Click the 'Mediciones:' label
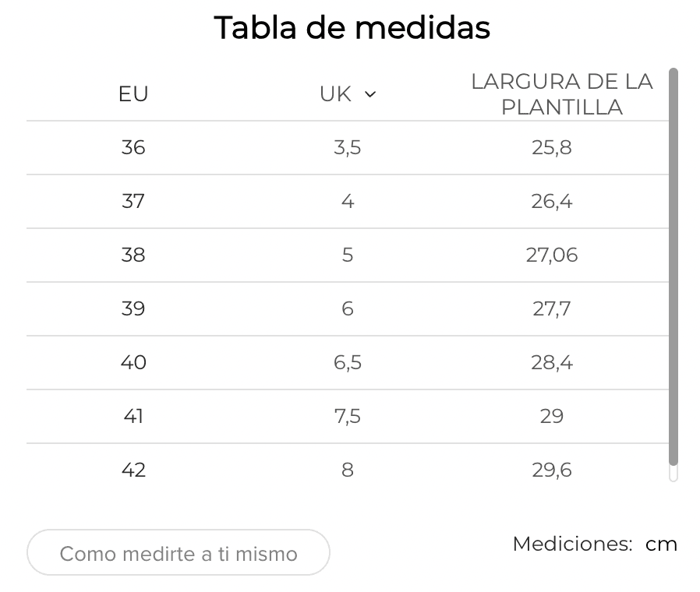The height and width of the screenshot is (592, 700). coord(572,544)
